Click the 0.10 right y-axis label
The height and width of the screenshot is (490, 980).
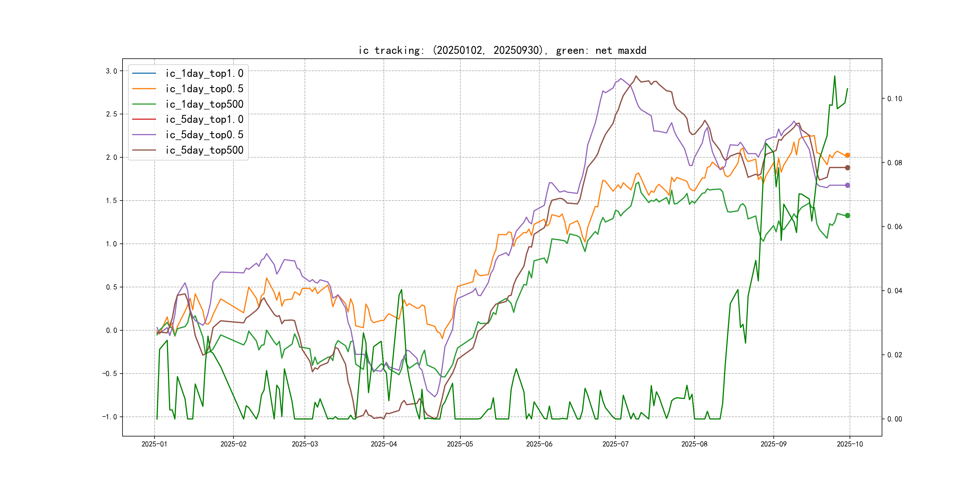pyautogui.click(x=894, y=99)
